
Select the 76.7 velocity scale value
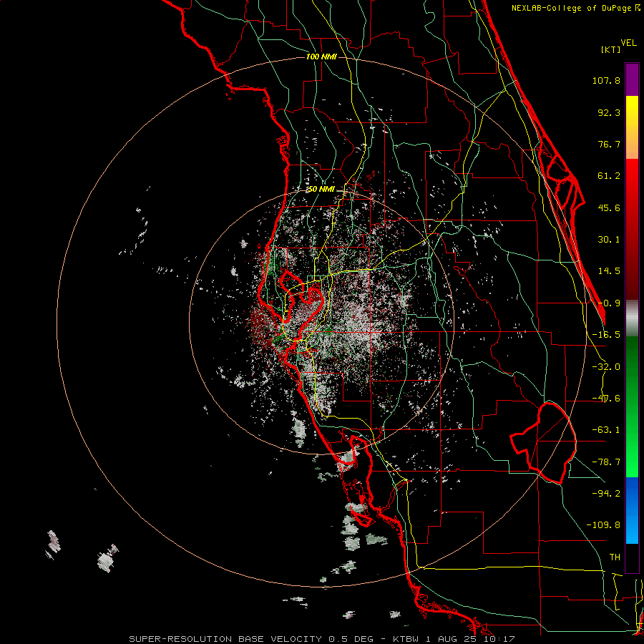point(609,144)
